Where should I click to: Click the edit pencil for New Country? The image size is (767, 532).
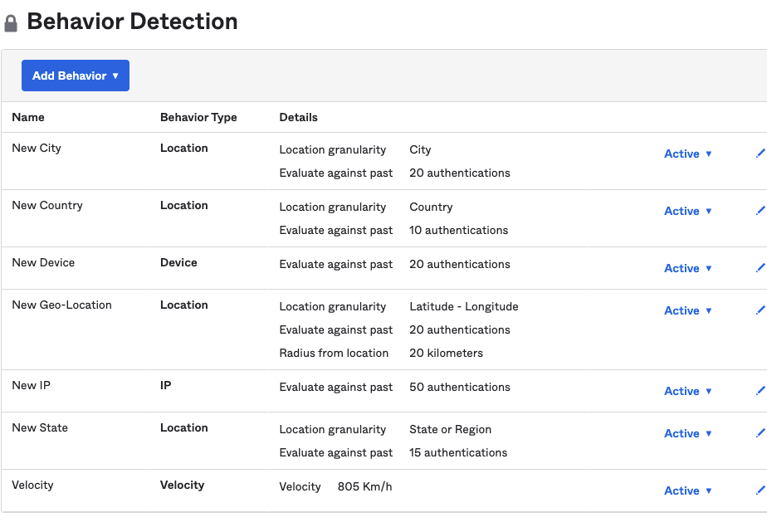tap(760, 211)
